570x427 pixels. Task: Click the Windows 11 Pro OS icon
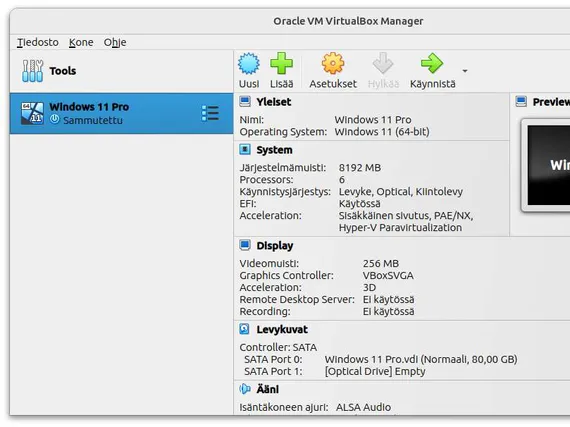point(32,113)
